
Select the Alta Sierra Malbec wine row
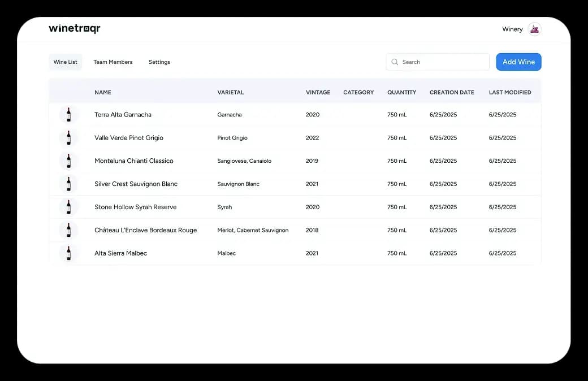(x=283, y=253)
